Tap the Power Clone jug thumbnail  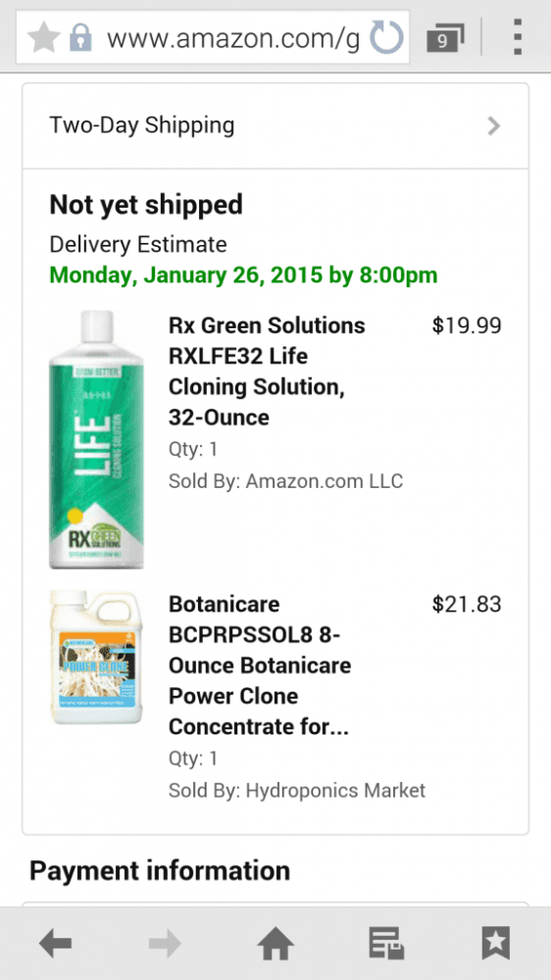pyautogui.click(x=96, y=658)
